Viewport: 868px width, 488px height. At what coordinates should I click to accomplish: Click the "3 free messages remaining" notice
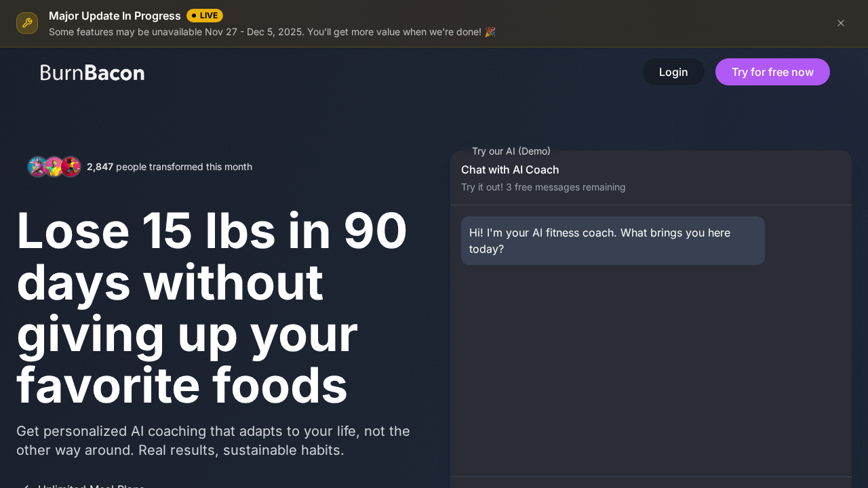[x=543, y=187]
